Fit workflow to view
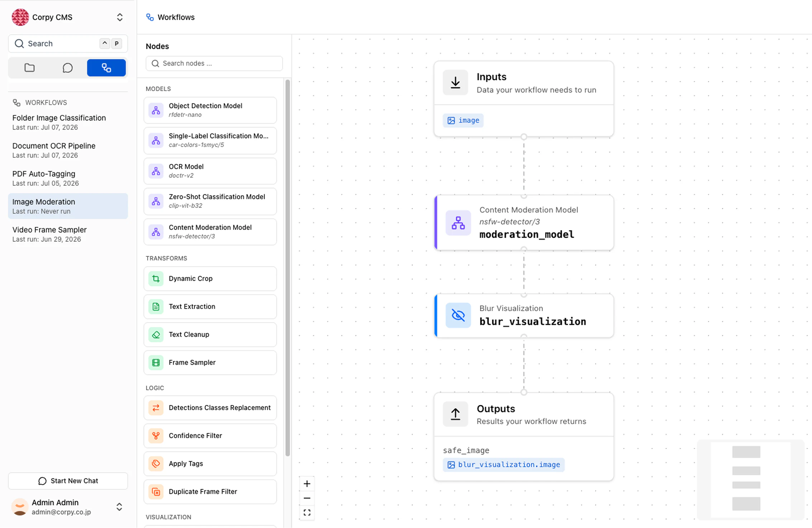The image size is (812, 528). pos(307,513)
